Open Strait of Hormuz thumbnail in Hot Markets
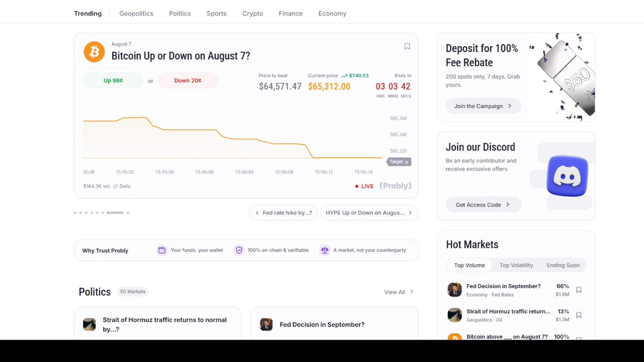 click(x=455, y=315)
